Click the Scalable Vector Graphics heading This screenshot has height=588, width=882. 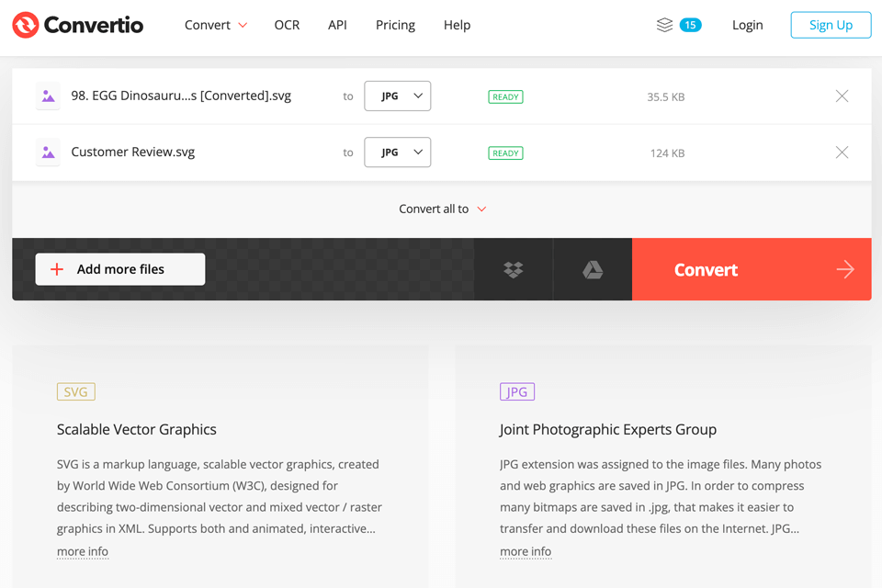pos(137,429)
